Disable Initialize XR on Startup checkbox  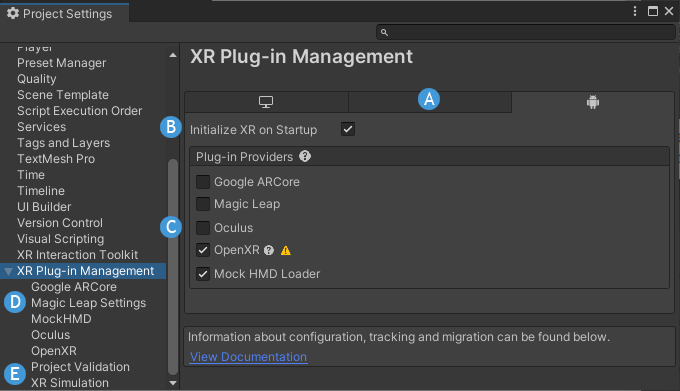click(x=348, y=129)
